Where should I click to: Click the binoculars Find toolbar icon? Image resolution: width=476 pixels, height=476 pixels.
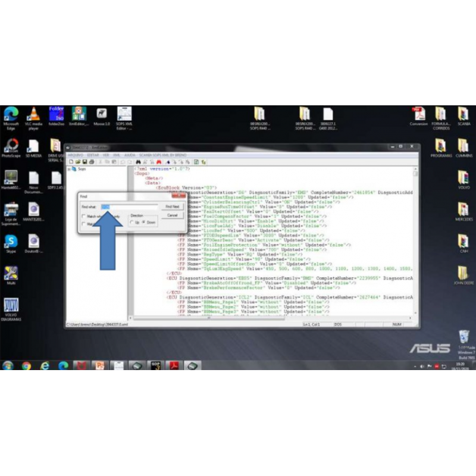[x=138, y=162]
